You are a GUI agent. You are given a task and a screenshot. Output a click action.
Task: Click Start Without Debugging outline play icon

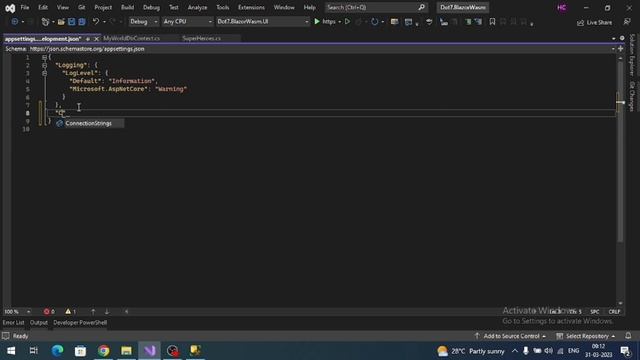pos(347,22)
